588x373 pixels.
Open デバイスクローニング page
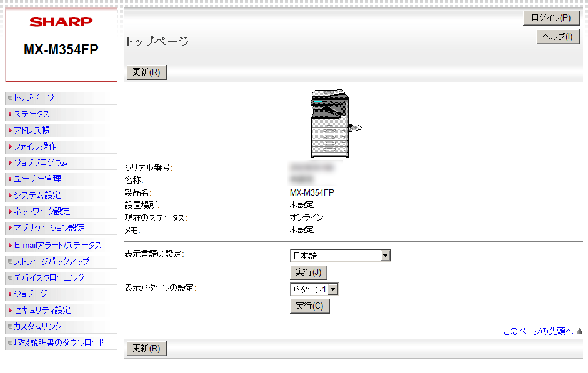(x=49, y=278)
